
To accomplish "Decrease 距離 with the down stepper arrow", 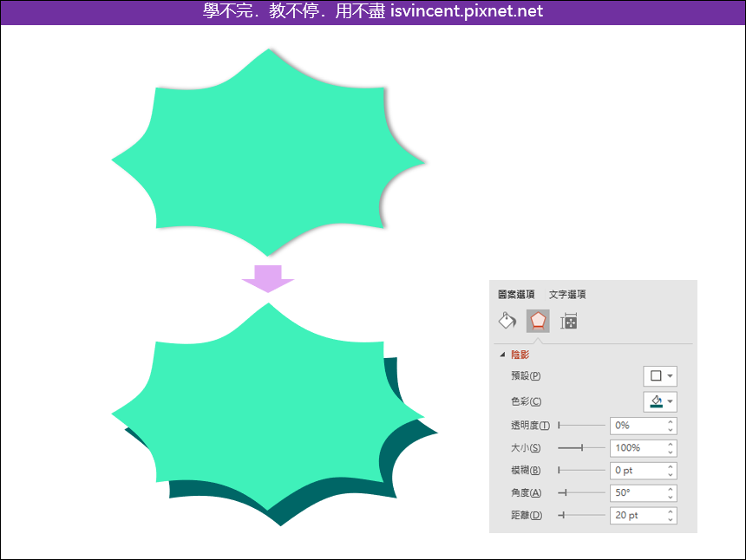I will tap(671, 519).
